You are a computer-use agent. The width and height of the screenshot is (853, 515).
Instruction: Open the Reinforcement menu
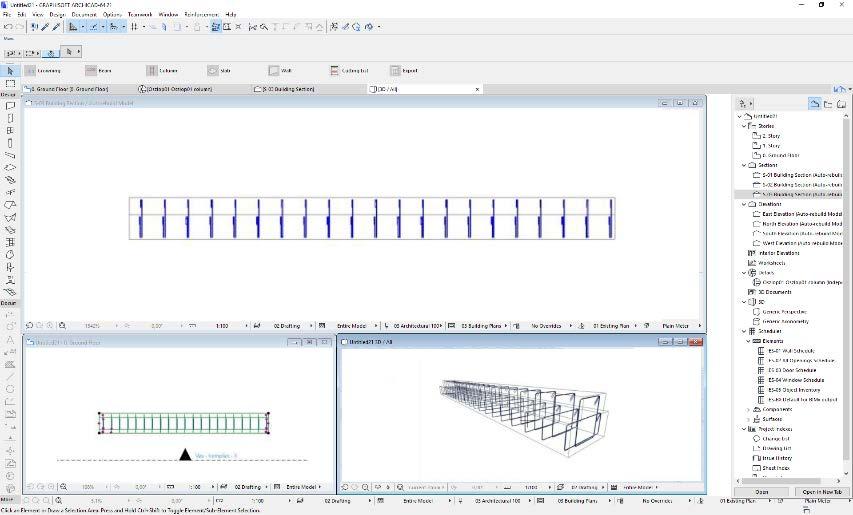(x=201, y=15)
